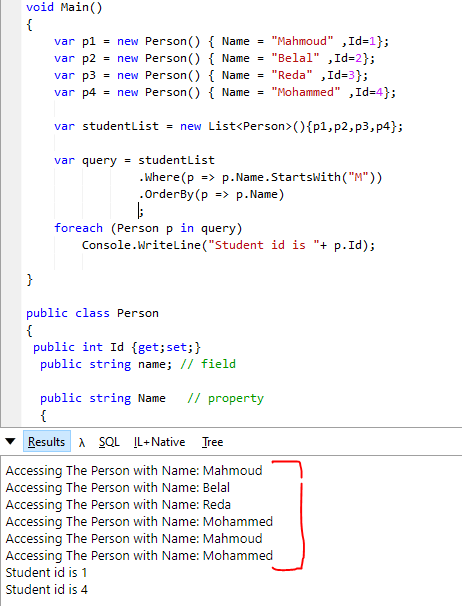
Task: Click the 'void Main()' line
Action: coord(64,7)
